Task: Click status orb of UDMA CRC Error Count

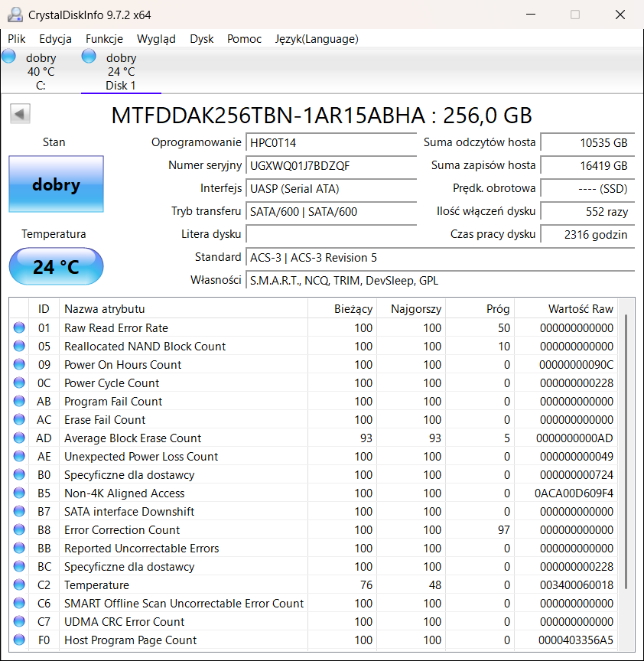Action: (x=19, y=621)
